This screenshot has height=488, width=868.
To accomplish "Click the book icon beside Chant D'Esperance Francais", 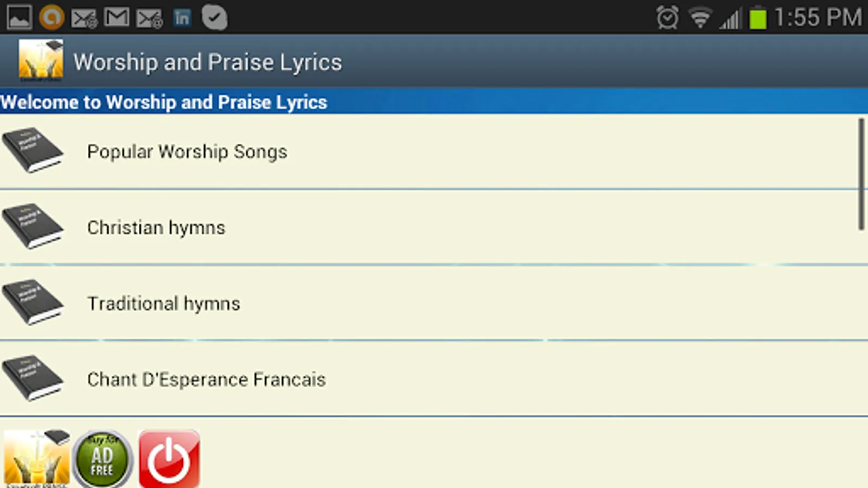I will pyautogui.click(x=33, y=378).
